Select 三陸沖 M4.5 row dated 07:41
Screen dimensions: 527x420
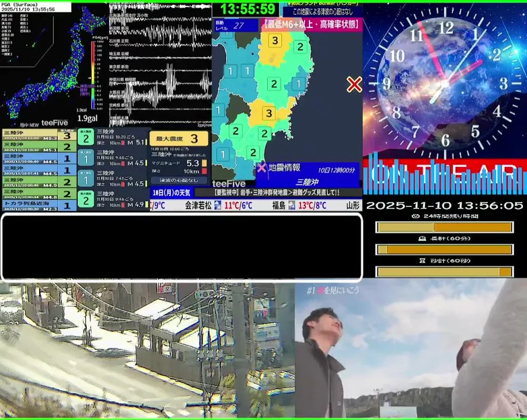[x=39, y=170]
